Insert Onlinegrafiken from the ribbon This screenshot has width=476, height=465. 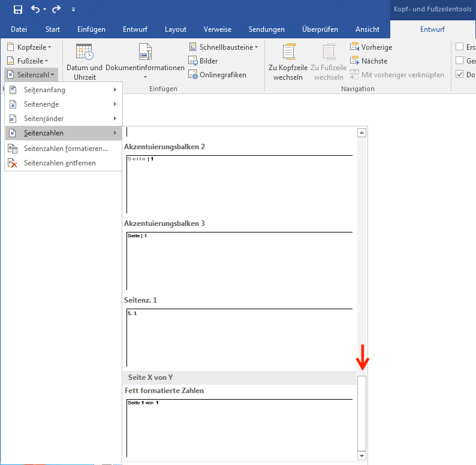pos(217,75)
